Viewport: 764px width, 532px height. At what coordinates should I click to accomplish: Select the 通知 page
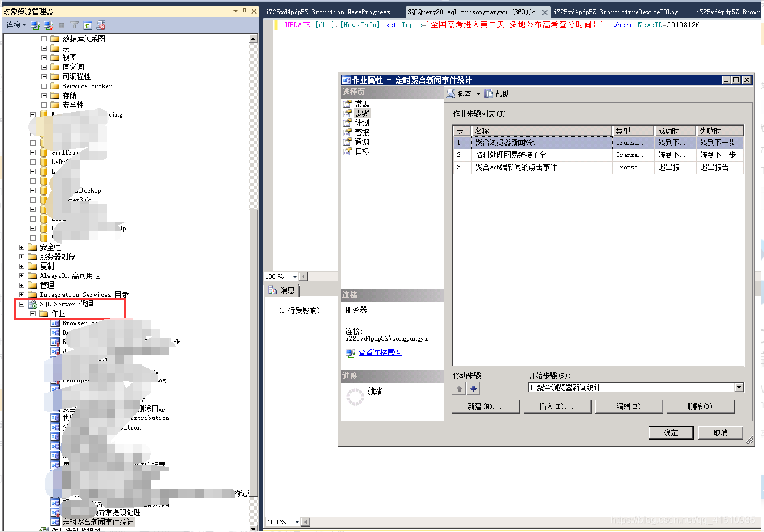click(362, 142)
